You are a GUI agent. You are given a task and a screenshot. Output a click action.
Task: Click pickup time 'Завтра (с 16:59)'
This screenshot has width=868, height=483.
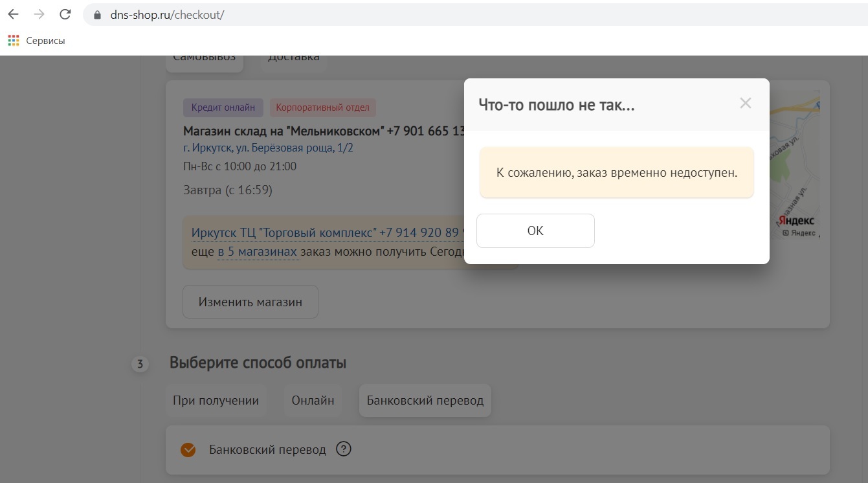tap(228, 190)
